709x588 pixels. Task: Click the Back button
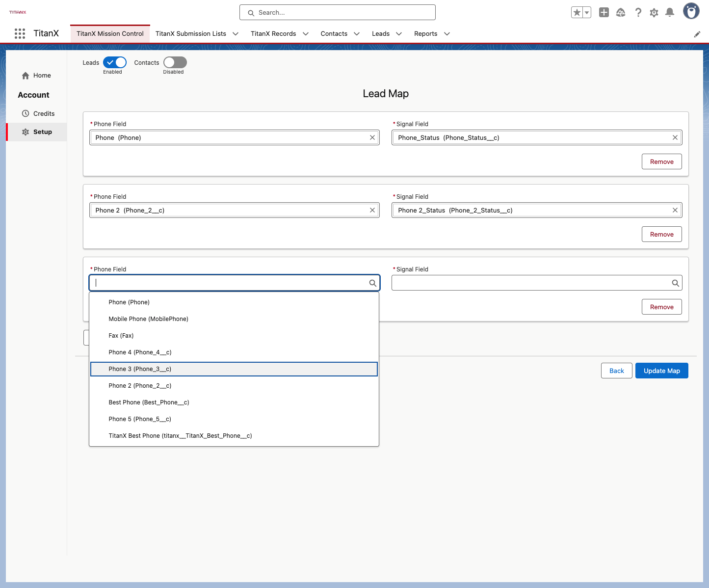(x=617, y=371)
